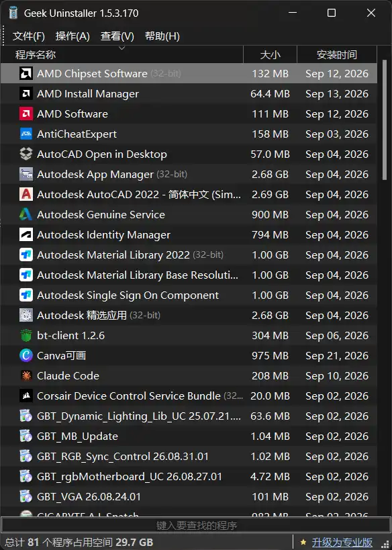The width and height of the screenshot is (392, 550).
Task: Click the status bar total 29.7 GB text
Action: tap(134, 543)
